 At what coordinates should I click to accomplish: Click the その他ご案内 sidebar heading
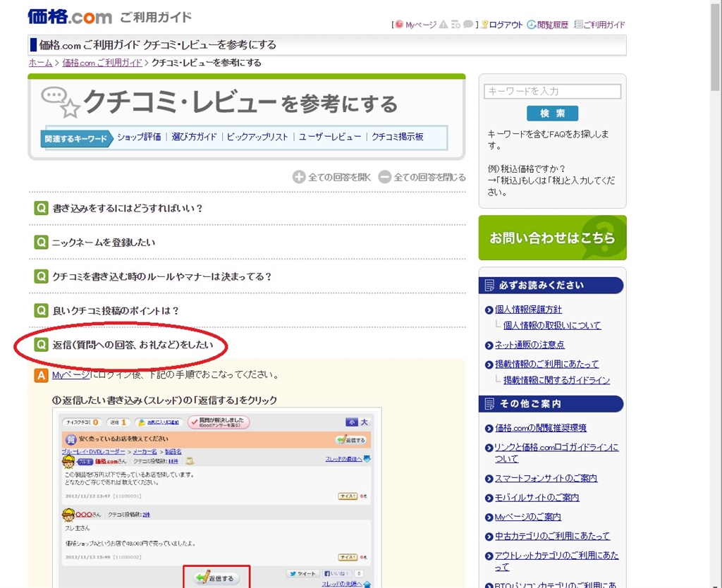[551, 404]
